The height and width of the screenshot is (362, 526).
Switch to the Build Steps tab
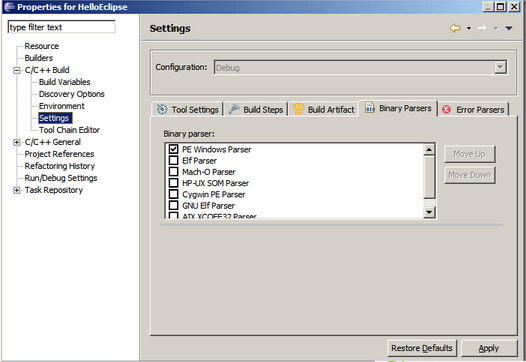click(256, 109)
